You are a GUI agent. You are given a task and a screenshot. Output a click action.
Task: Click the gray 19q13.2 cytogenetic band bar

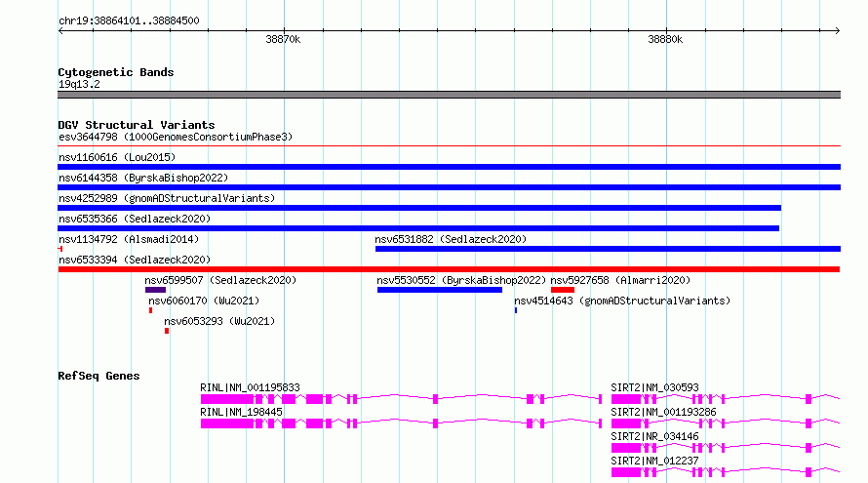click(449, 95)
